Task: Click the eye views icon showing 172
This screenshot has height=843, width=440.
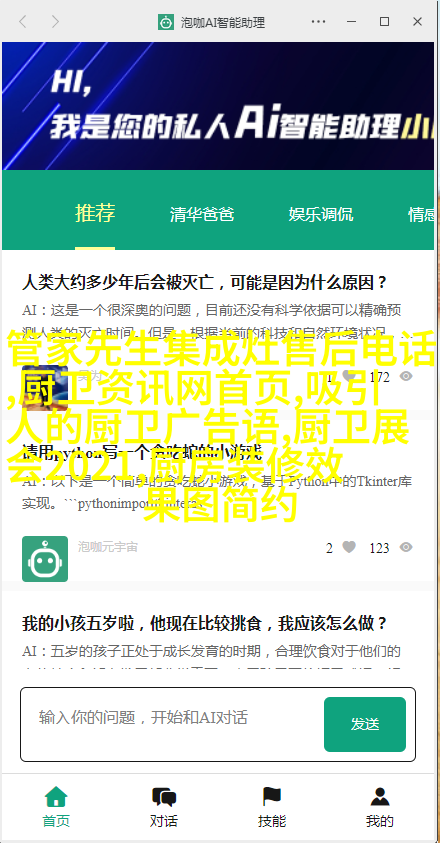Action: 406,376
